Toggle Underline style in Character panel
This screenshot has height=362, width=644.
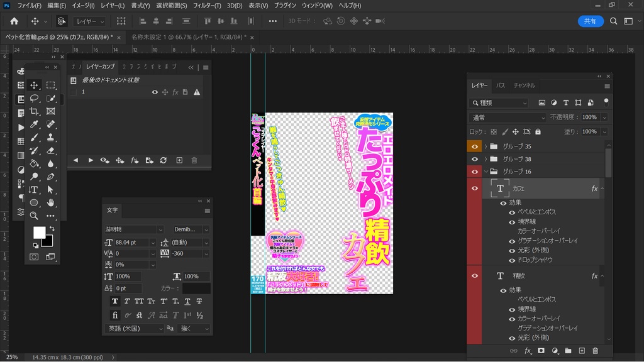(x=187, y=301)
